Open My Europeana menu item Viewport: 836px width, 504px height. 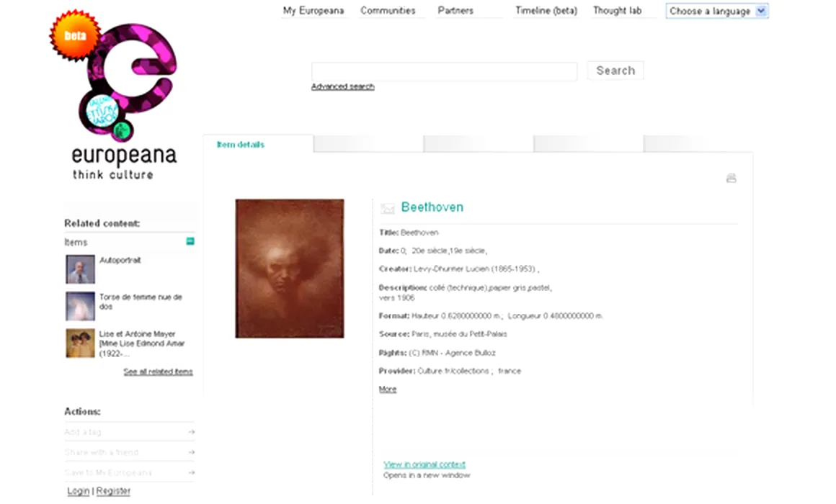[313, 11]
